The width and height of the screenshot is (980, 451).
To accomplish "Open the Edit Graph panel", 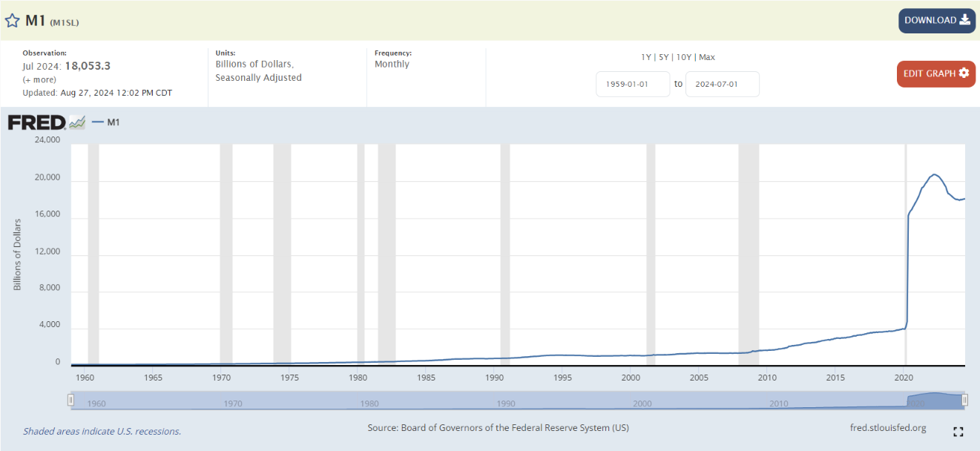I will pyautogui.click(x=936, y=73).
